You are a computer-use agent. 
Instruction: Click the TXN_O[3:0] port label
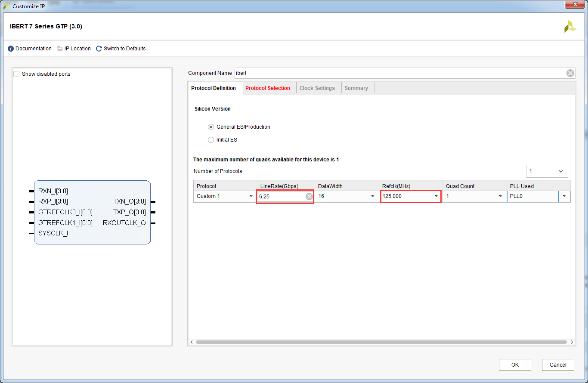(130, 201)
